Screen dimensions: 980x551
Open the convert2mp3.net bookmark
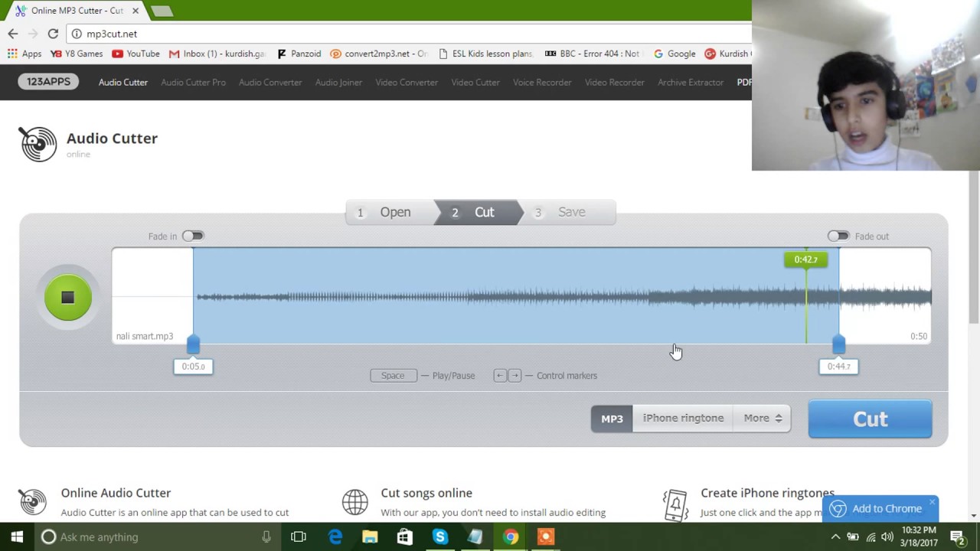[x=378, y=54]
